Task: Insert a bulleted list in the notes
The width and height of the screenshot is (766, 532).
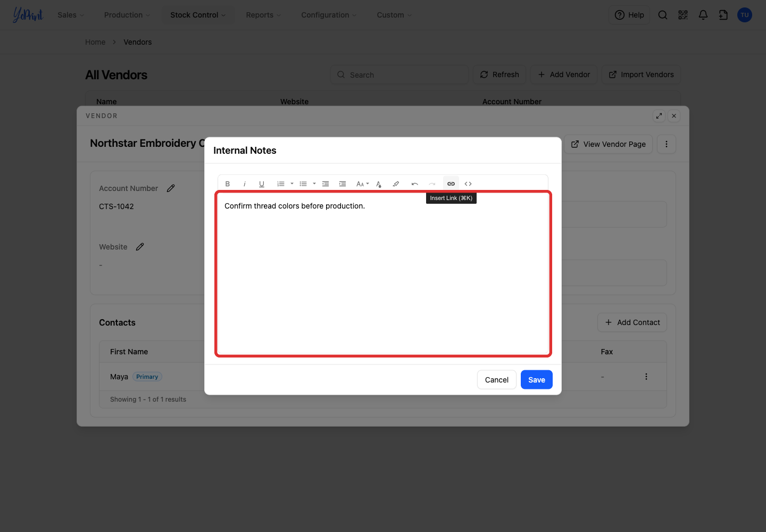Action: point(303,184)
